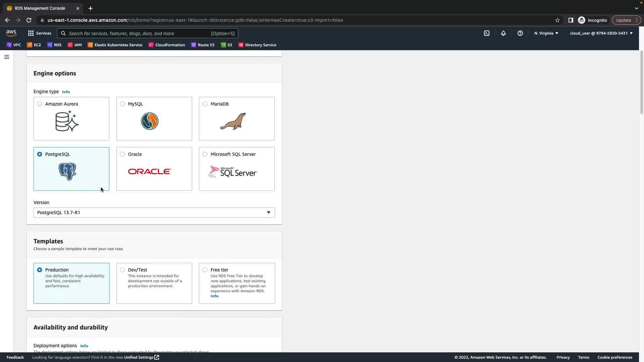Screen dimensions: 644x362
Task: Expand the cloud_user account menu
Action: (x=601, y=33)
